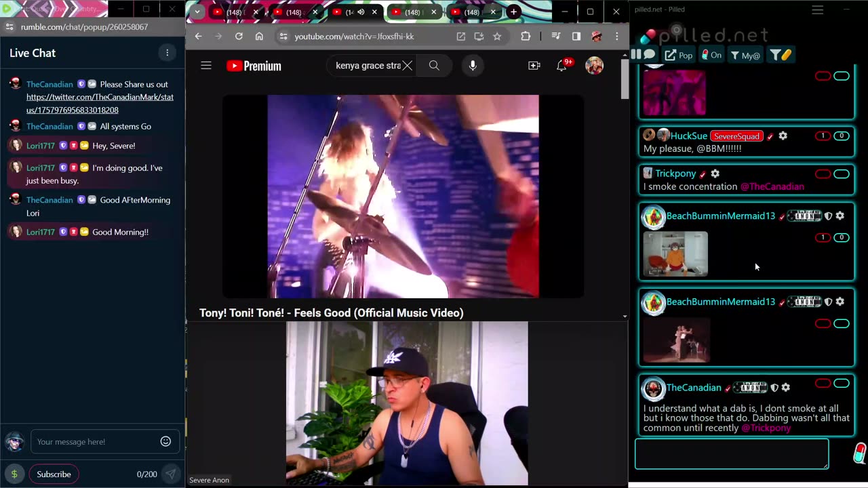
Task: Open YouTube notifications bell
Action: pos(562,66)
